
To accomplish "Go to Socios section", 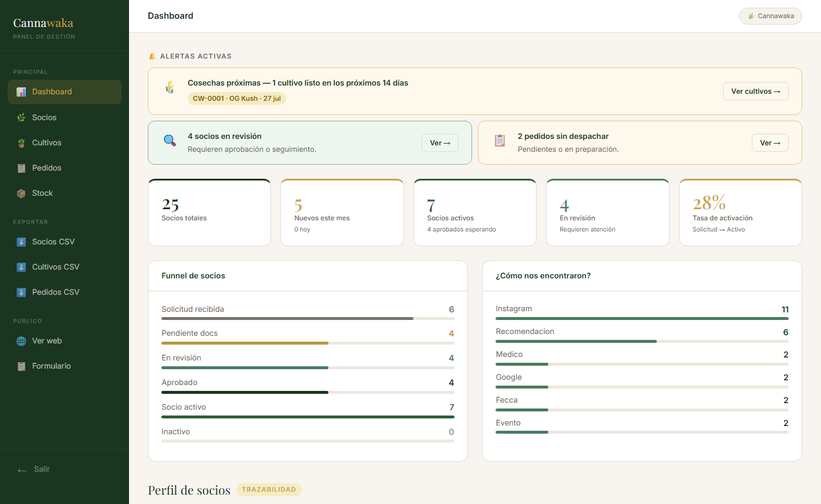I will click(65, 118).
